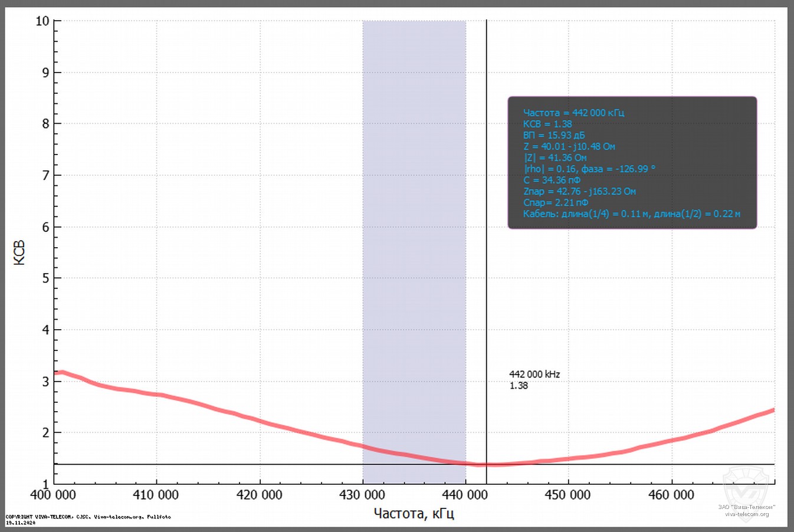794x532 pixels.
Task: Open the viva-telecom.org link under the logo
Action: (747, 514)
